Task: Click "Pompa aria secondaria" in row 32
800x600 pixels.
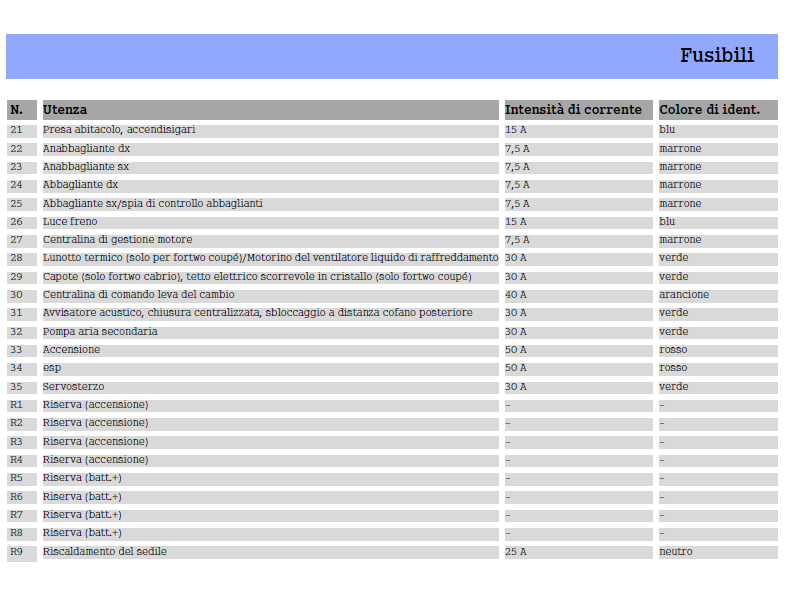Action: 100,332
